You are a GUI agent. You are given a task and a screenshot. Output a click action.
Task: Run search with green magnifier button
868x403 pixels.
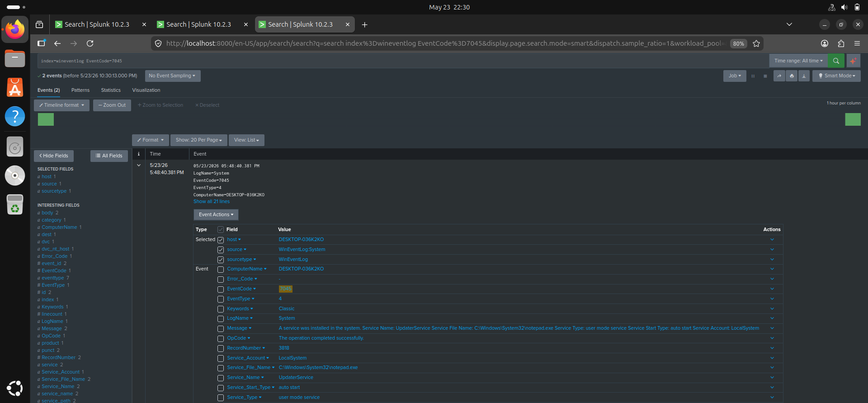point(836,61)
